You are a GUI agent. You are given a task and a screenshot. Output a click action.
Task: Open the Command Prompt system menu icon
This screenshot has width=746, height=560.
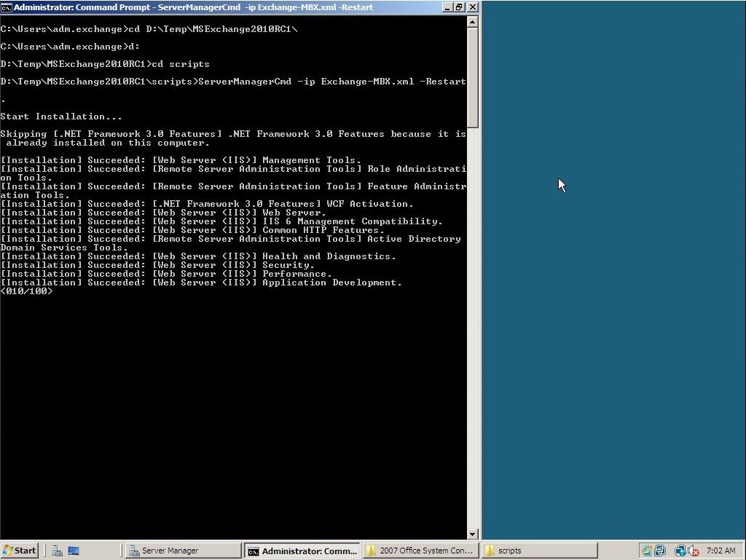click(x=6, y=7)
